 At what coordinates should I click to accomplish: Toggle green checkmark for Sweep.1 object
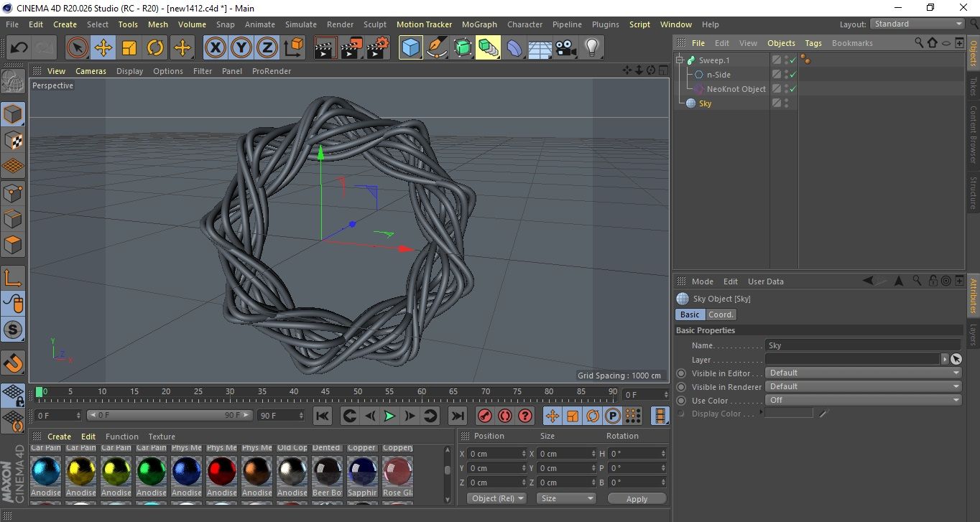[x=793, y=60]
